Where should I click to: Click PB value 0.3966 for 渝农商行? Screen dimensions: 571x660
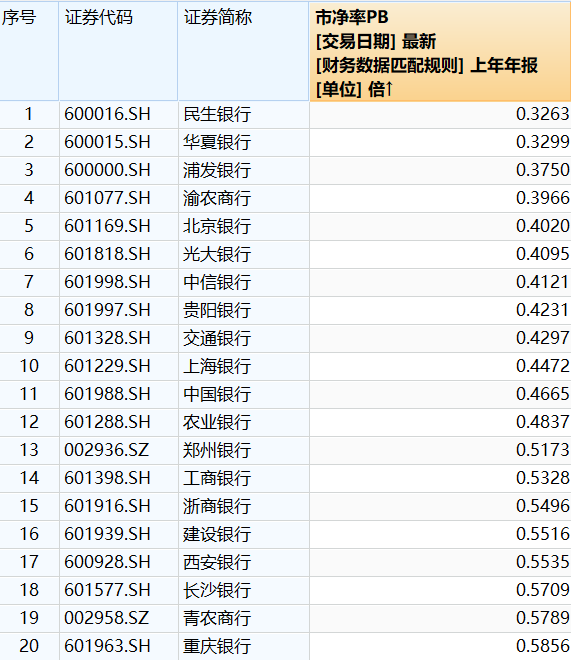tap(543, 198)
